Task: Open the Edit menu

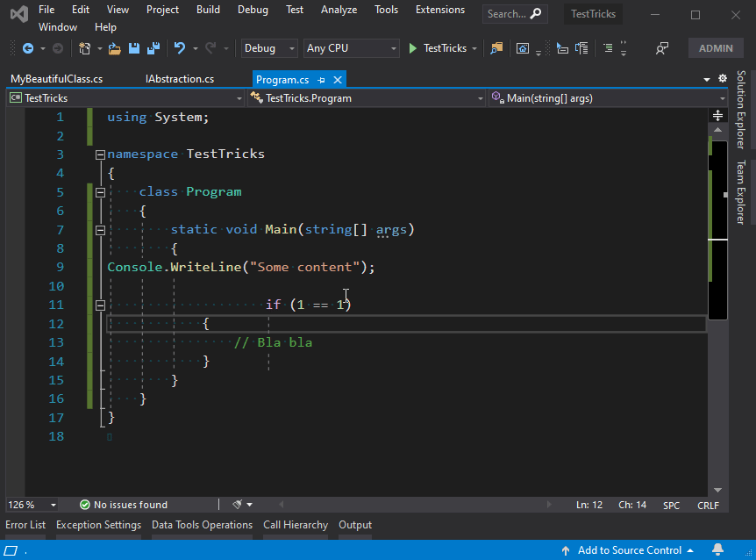Action: [81, 10]
